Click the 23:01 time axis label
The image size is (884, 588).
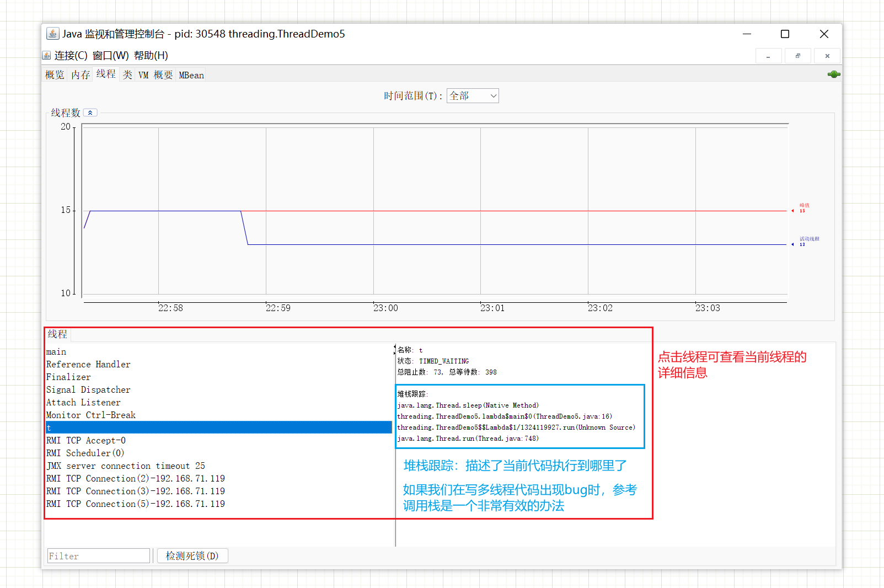492,308
